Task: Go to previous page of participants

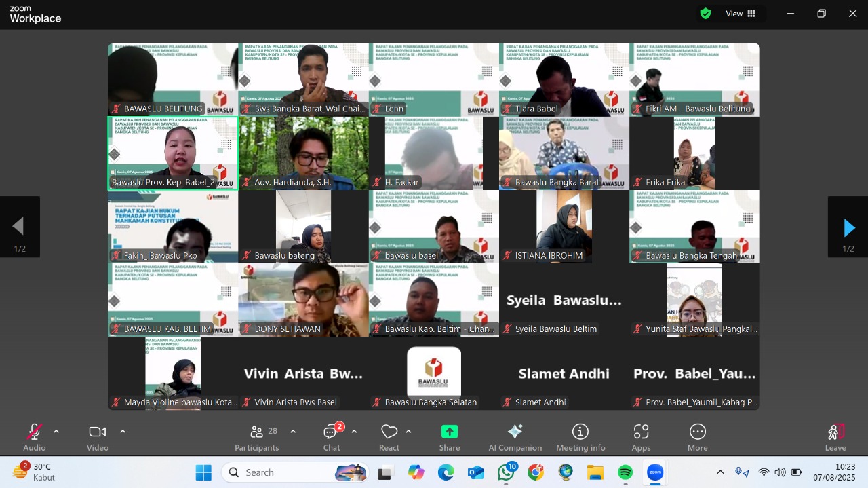Action: pos(19,227)
